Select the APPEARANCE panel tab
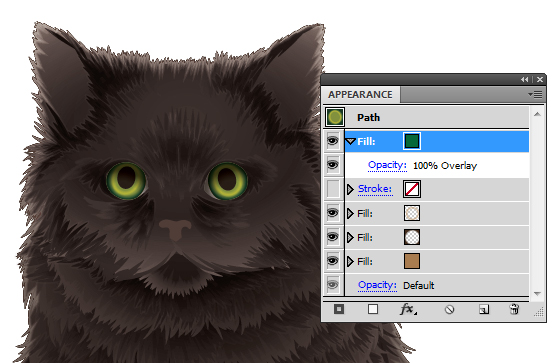 point(360,95)
